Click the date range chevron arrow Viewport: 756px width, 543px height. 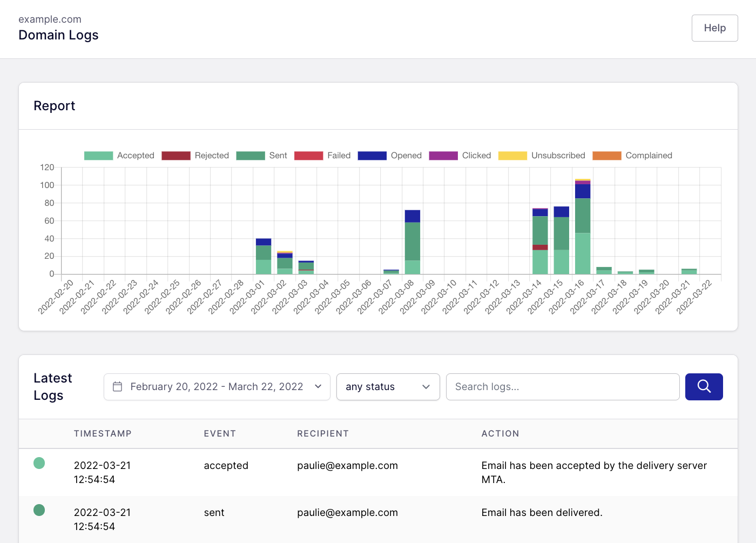click(318, 387)
